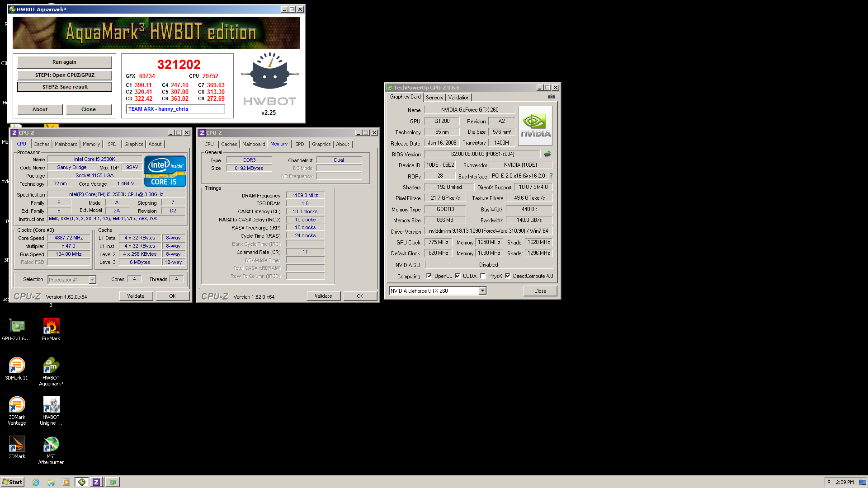Open the About tab in left CPU-Z
The image size is (868, 488).
click(155, 144)
